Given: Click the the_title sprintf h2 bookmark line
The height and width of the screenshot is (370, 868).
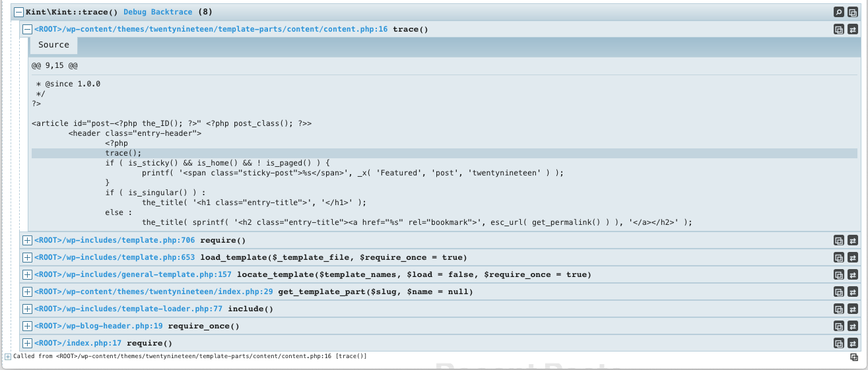Looking at the screenshot, I should (x=417, y=222).
